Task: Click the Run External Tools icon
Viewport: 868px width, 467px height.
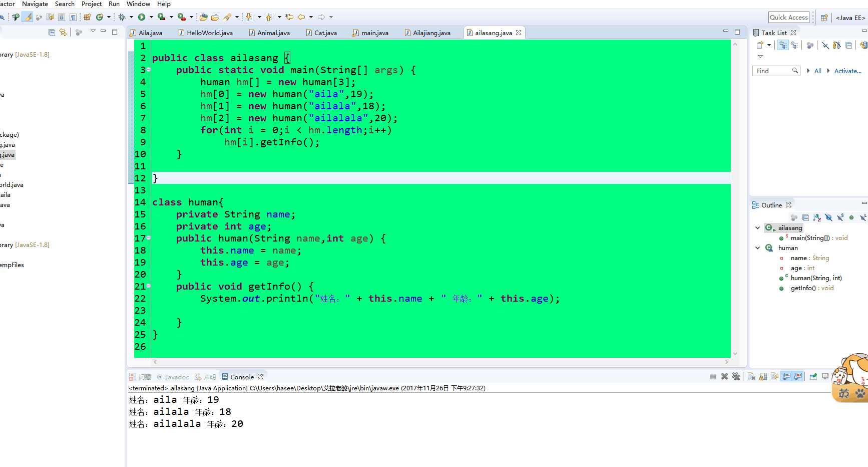Action: (181, 17)
